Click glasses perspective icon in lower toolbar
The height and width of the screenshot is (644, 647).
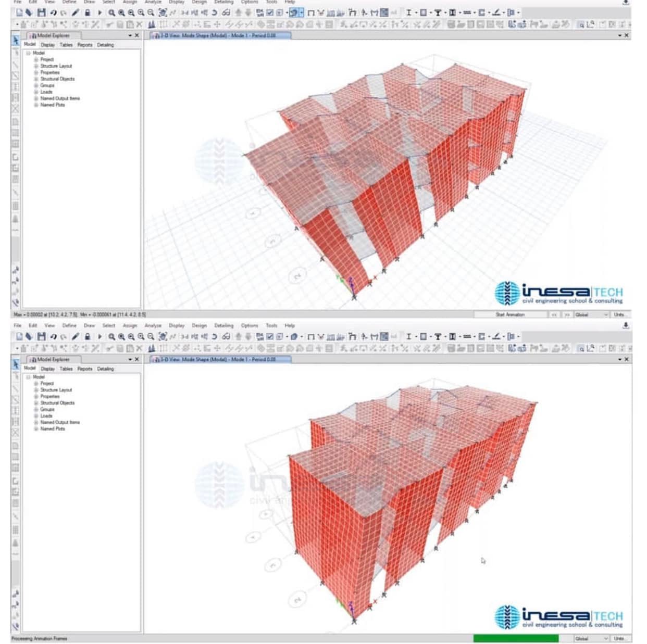coord(226,336)
